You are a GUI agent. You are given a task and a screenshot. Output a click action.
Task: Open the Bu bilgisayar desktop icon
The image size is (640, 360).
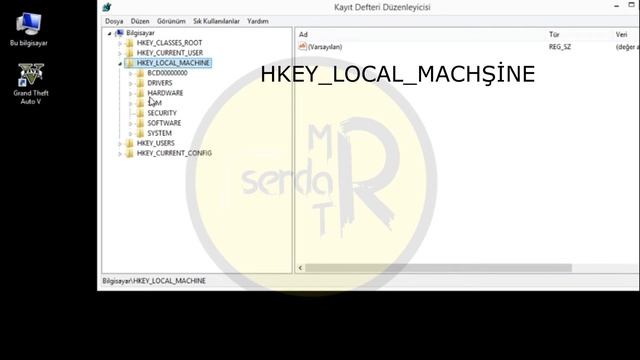click(x=29, y=29)
